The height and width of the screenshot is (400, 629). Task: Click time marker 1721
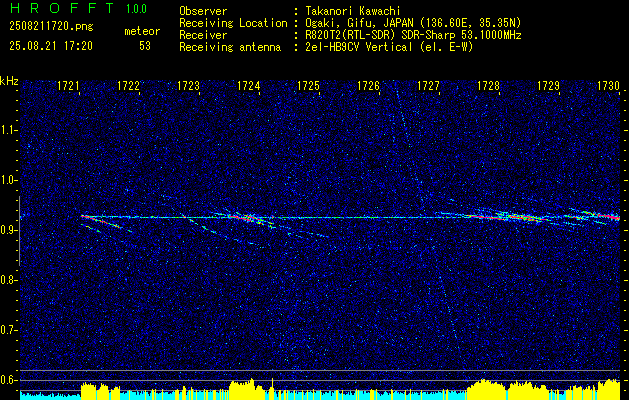tap(68, 85)
